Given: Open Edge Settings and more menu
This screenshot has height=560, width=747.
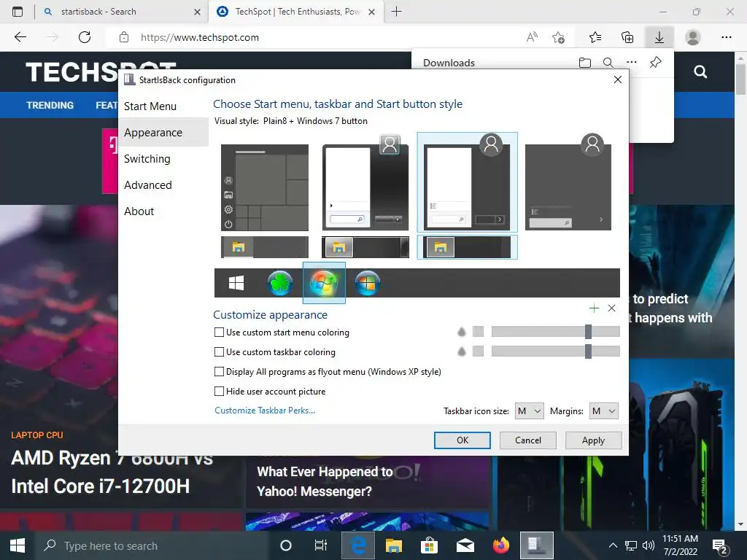Looking at the screenshot, I should pos(726,37).
